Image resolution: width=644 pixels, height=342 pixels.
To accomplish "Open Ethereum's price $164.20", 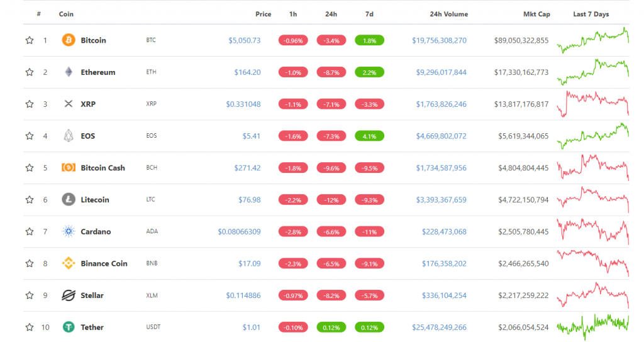I will (x=247, y=72).
